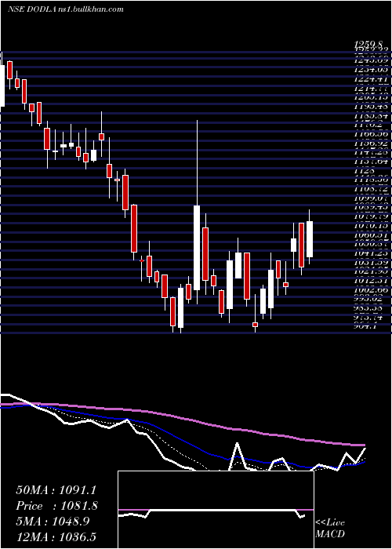This screenshot has width=392, height=549.
Task: Click the 1002.66 price axis label
Action: click(371, 290)
